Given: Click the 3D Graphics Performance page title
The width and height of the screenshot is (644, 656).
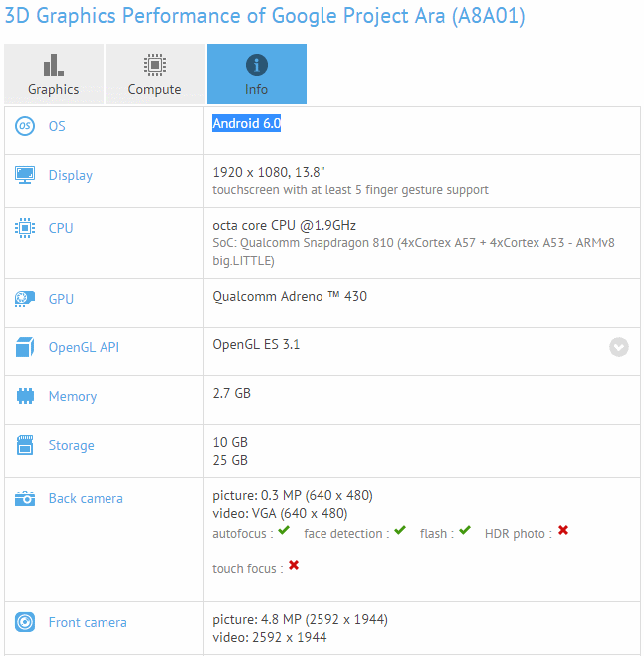Looking at the screenshot, I should [265, 16].
